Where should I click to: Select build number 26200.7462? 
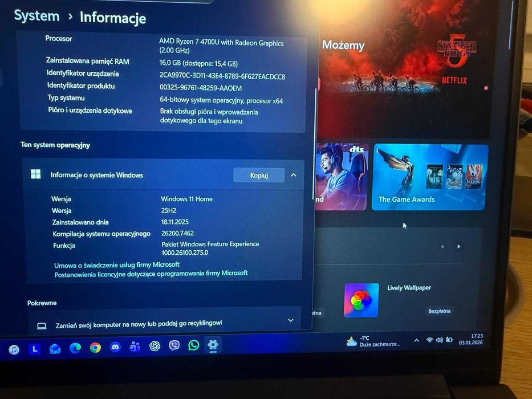pos(177,234)
